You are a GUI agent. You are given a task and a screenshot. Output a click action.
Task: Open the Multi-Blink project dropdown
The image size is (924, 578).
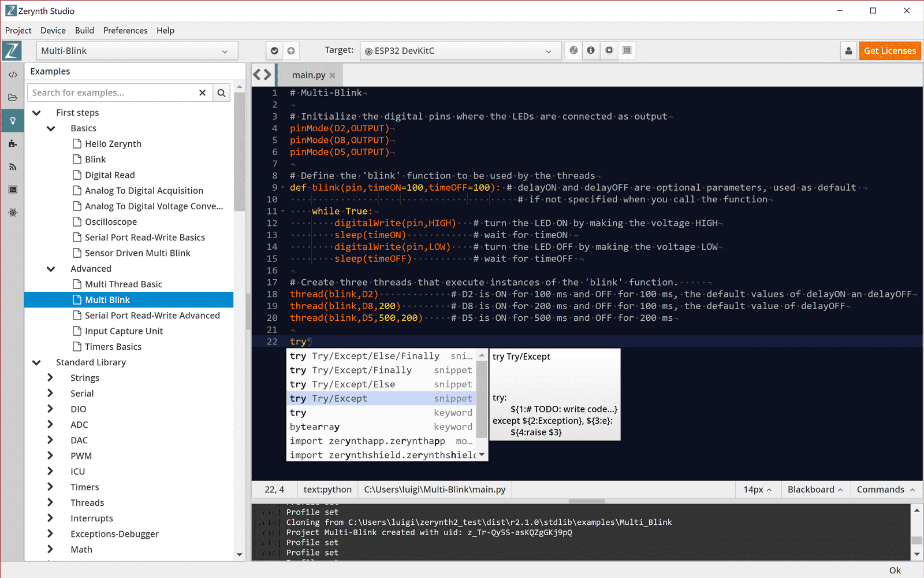(137, 51)
